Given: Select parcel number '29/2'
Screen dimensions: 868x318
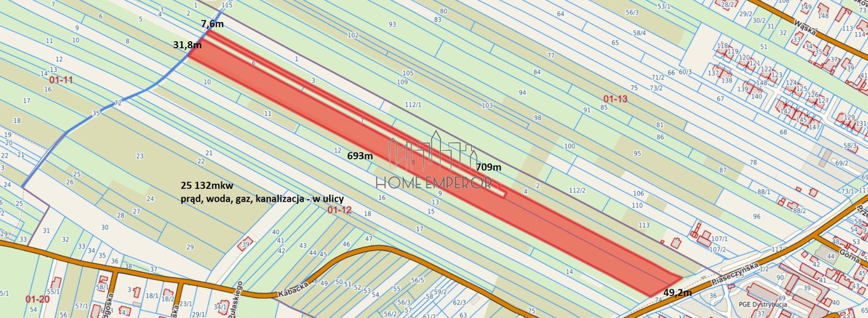Looking at the screenshot, I should pyautogui.click(x=746, y=13).
